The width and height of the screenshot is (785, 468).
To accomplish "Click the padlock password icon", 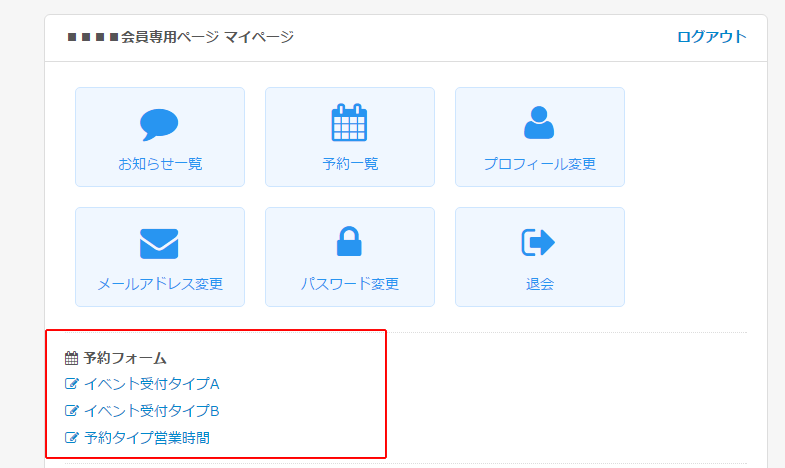I will 349,242.
